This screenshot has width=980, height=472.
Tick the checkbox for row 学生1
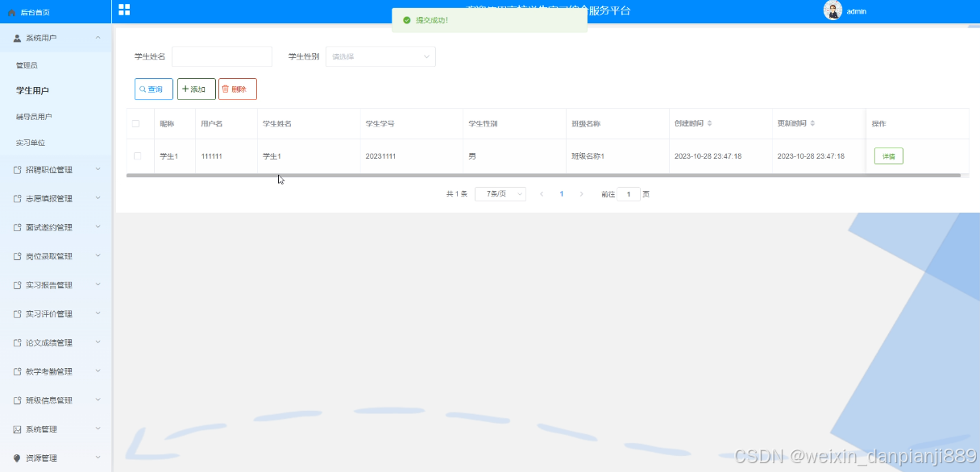click(137, 156)
